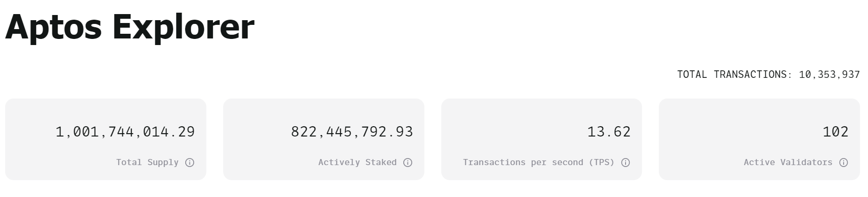Click the Active Validators label text
The height and width of the screenshot is (197, 868).
[x=788, y=162]
